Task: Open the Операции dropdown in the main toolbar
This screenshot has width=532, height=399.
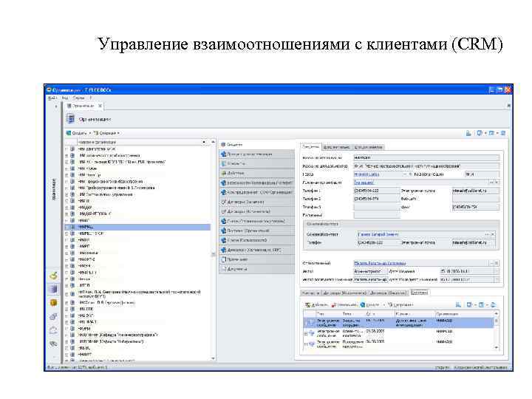Action: pos(106,133)
